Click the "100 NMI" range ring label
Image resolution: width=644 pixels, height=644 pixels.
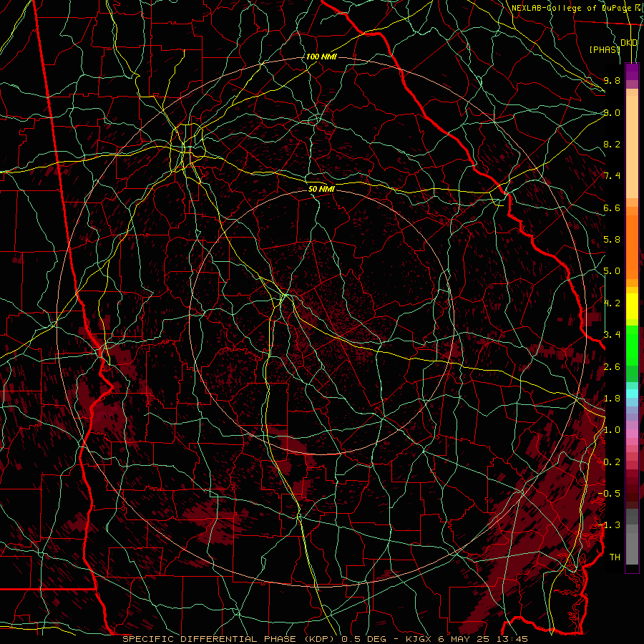click(x=321, y=57)
